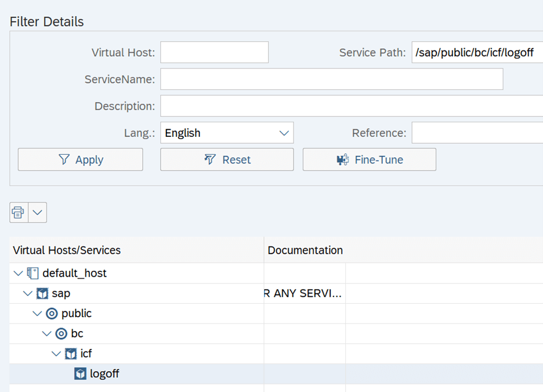Click the public node circle icon
The image size is (543, 392).
(52, 314)
